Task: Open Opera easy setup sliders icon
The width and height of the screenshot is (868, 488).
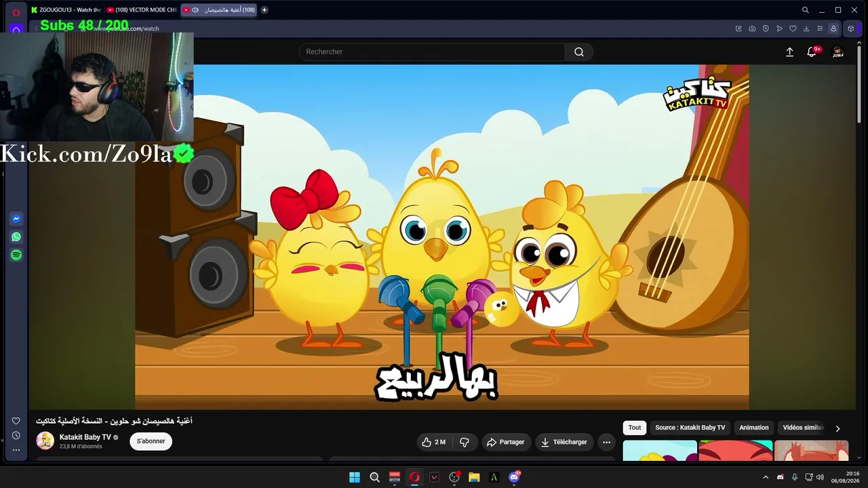Action: pos(820,28)
